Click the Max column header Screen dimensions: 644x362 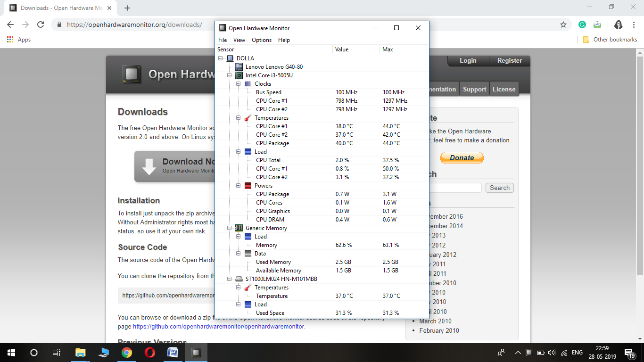coord(403,49)
